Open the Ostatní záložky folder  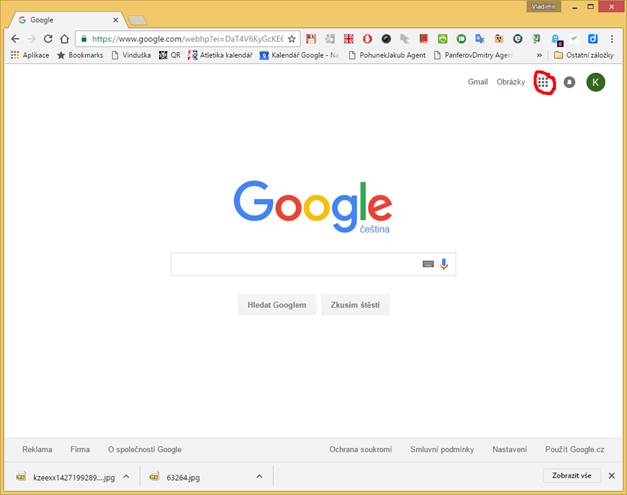tap(584, 55)
